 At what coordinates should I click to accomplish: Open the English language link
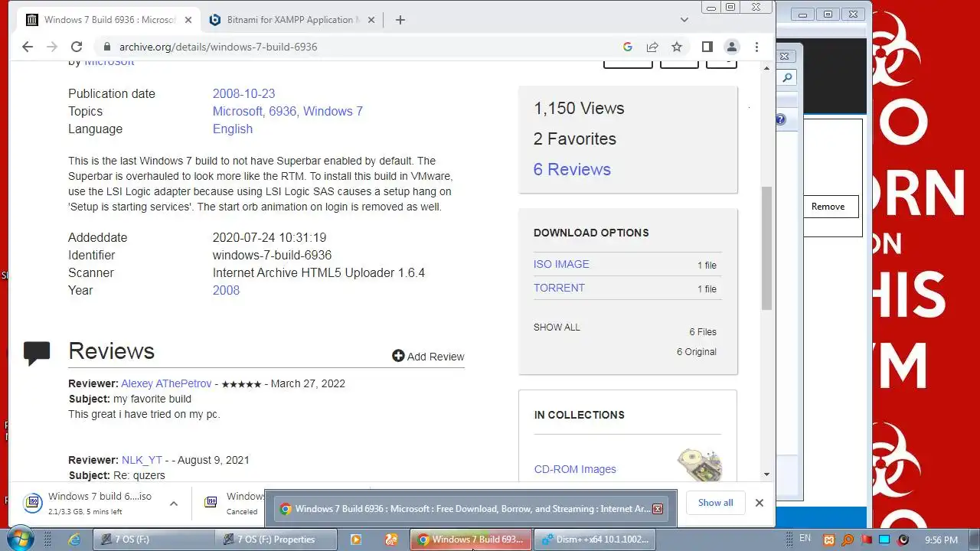pos(233,129)
